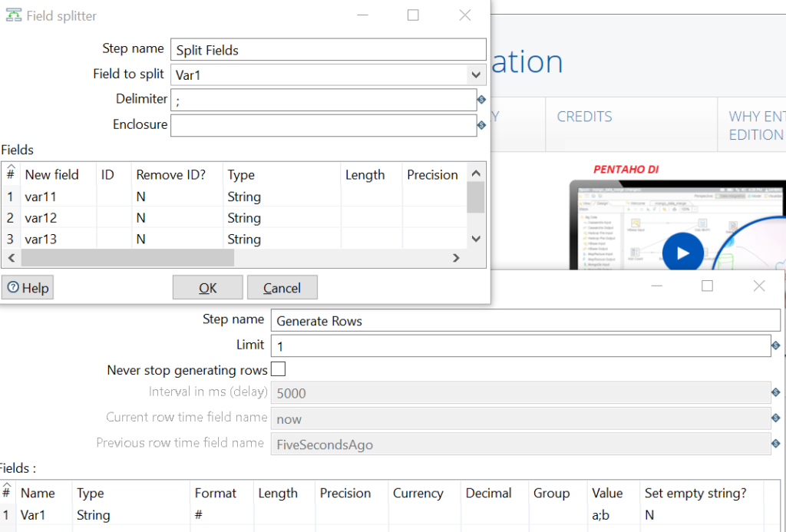Screen dimensions: 786x532
Task: Click the horizontal scrollbar below the Fields grid
Action: (127, 259)
